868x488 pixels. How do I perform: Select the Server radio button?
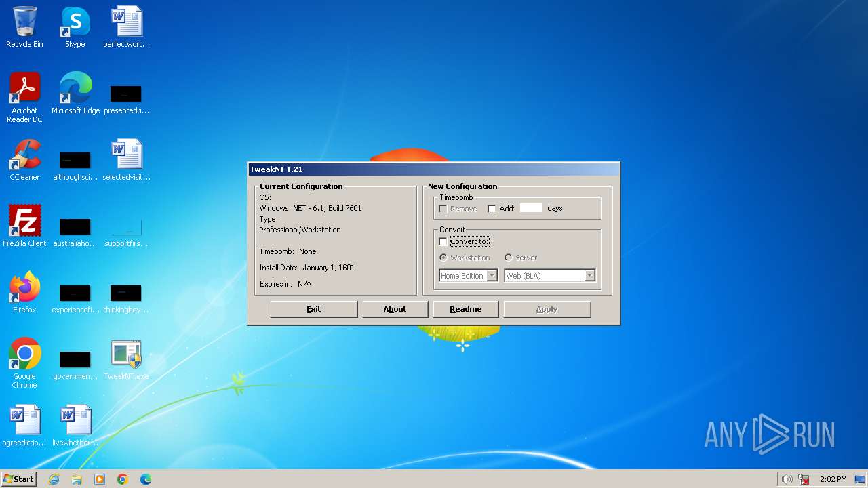tap(508, 258)
